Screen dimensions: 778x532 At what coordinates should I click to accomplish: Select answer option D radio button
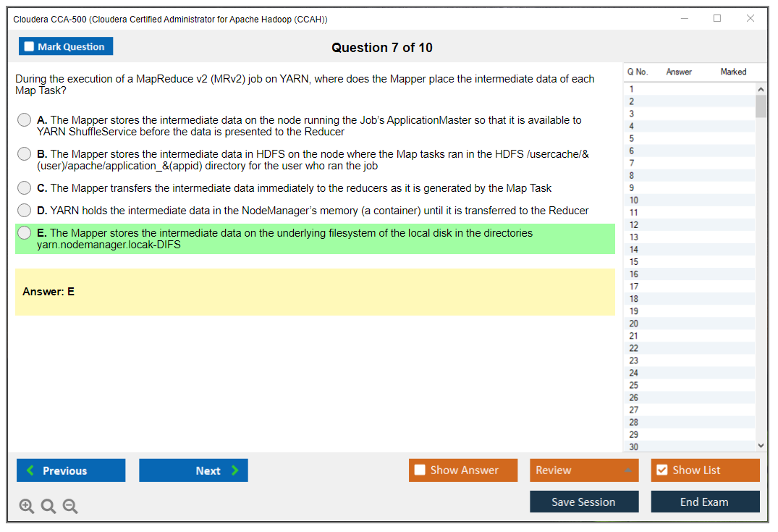click(25, 211)
